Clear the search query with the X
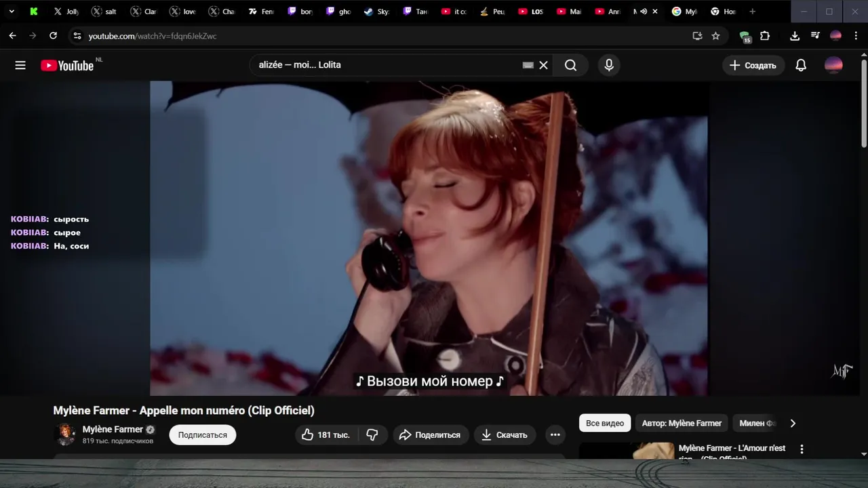868x488 pixels. [x=543, y=65]
